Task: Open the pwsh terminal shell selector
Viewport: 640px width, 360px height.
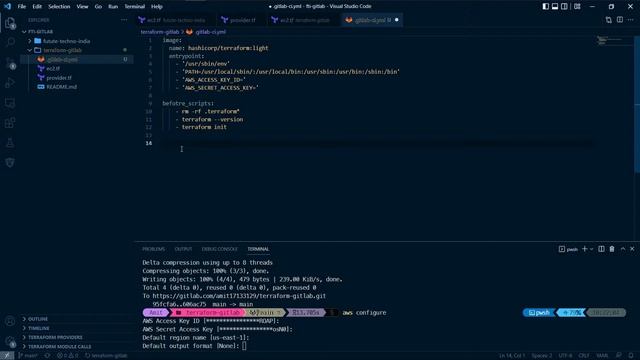Action: pyautogui.click(x=568, y=249)
